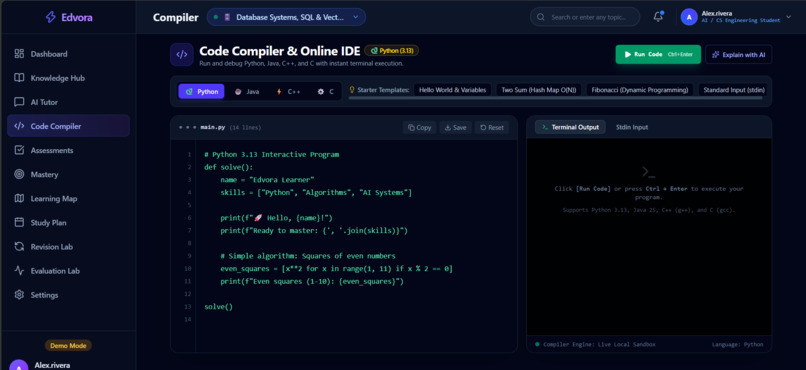Image resolution: width=806 pixels, height=370 pixels.
Task: Open Settings gear in sidebar
Action: (x=19, y=295)
